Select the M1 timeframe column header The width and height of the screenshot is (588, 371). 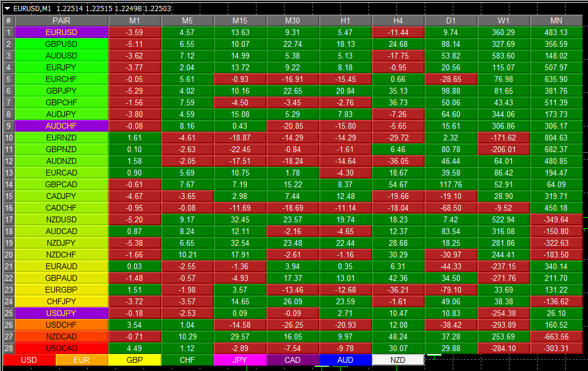(x=135, y=21)
